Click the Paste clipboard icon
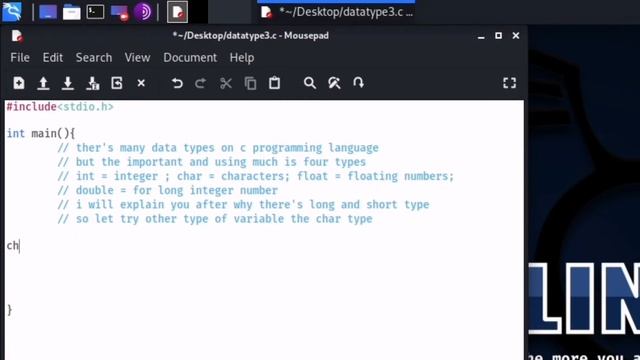 coord(275,83)
